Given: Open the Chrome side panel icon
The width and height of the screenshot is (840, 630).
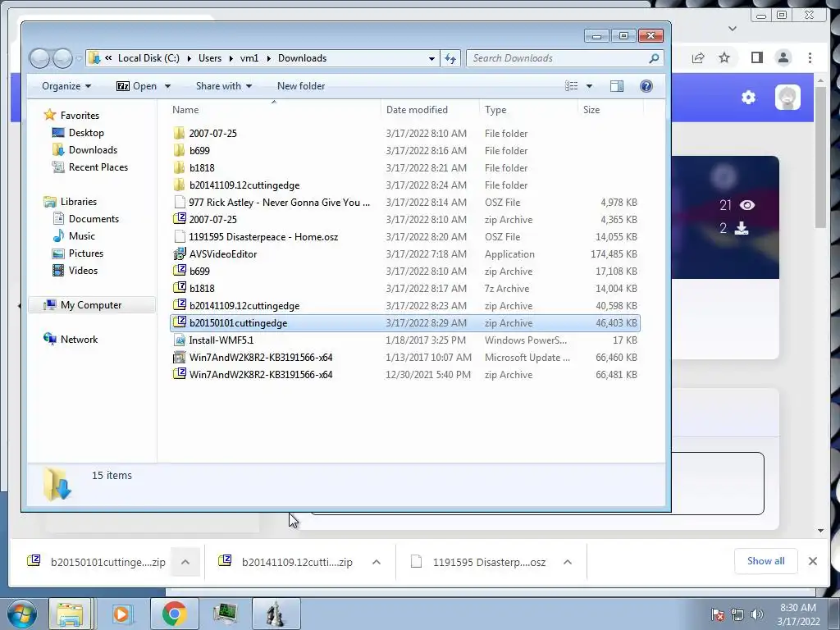Looking at the screenshot, I should click(756, 57).
